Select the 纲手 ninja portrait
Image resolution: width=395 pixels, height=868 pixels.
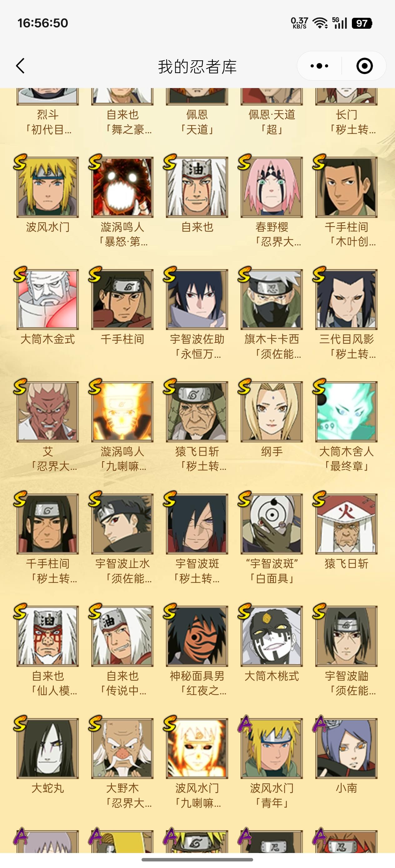click(272, 412)
